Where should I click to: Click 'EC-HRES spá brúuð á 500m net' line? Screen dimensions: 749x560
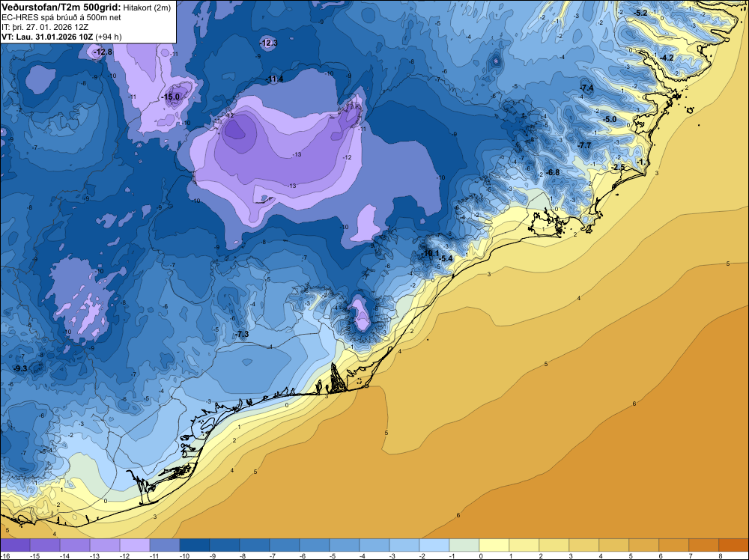coord(61,18)
